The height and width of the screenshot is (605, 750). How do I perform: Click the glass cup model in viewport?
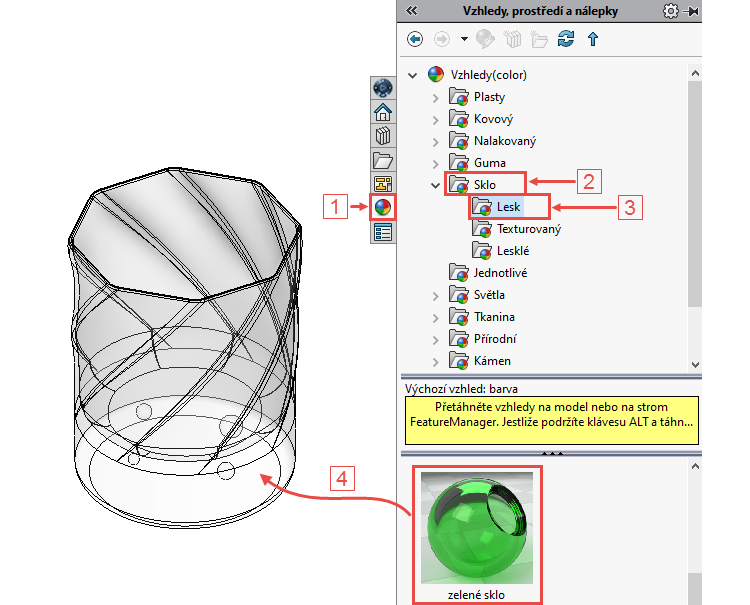pyautogui.click(x=185, y=348)
